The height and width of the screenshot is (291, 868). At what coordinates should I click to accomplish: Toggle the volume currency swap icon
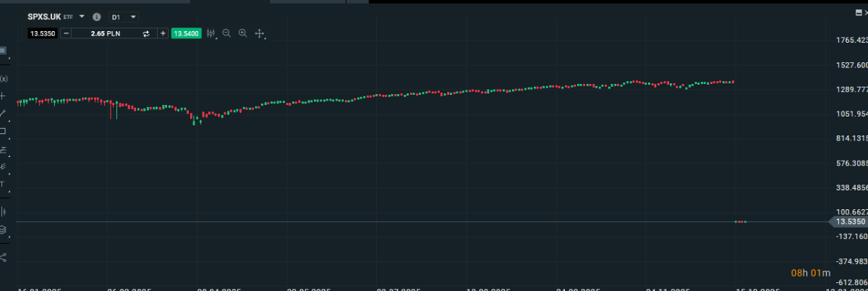pos(146,33)
